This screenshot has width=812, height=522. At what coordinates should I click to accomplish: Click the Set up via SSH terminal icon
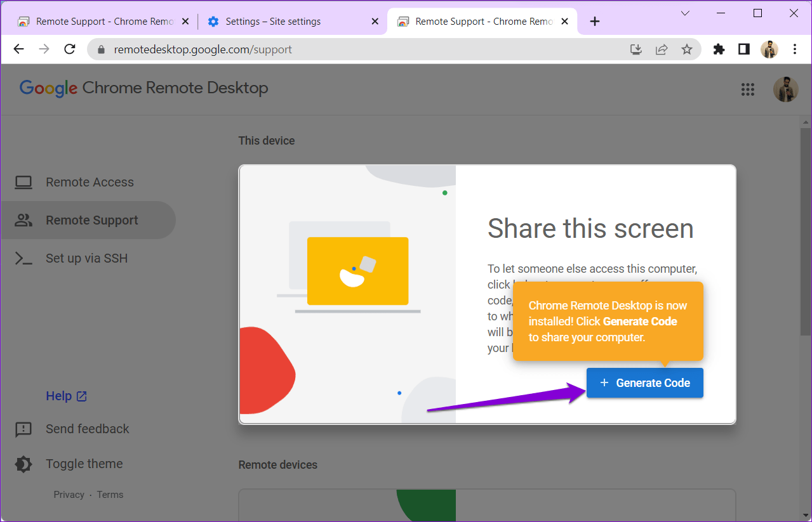pos(23,258)
